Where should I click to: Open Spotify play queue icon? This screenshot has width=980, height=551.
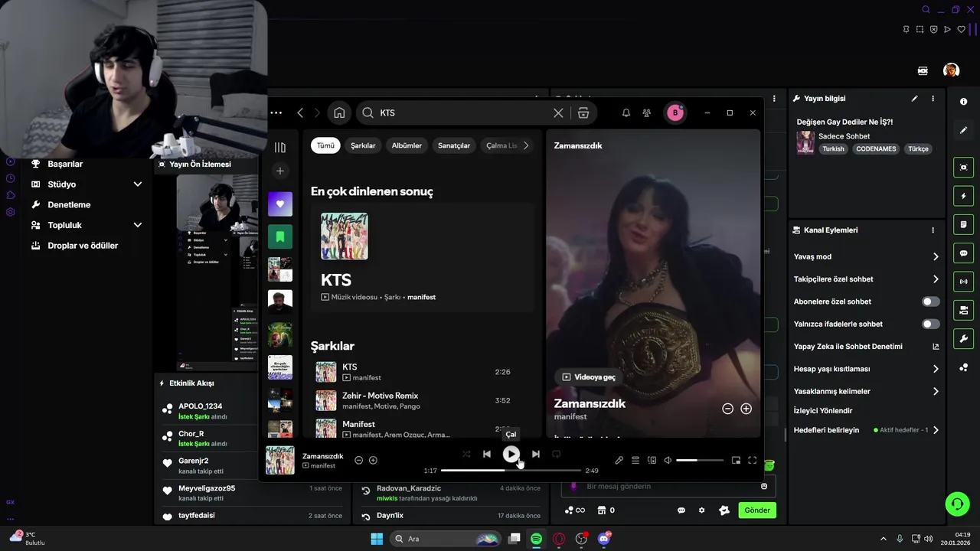click(x=635, y=460)
